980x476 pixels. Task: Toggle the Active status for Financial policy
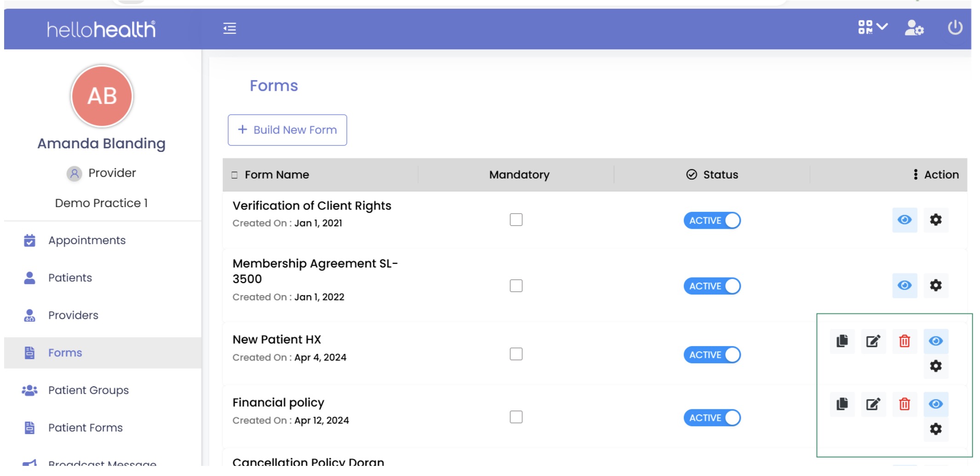pyautogui.click(x=712, y=418)
